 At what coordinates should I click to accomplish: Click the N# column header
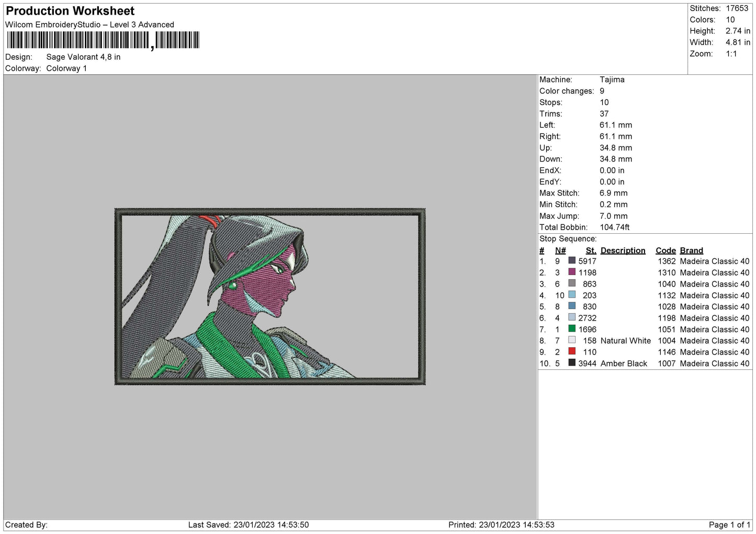560,251
